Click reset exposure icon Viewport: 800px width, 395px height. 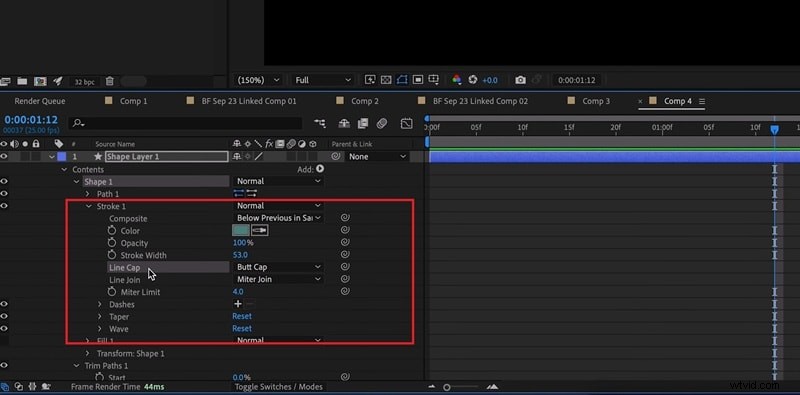pyautogui.click(x=473, y=80)
